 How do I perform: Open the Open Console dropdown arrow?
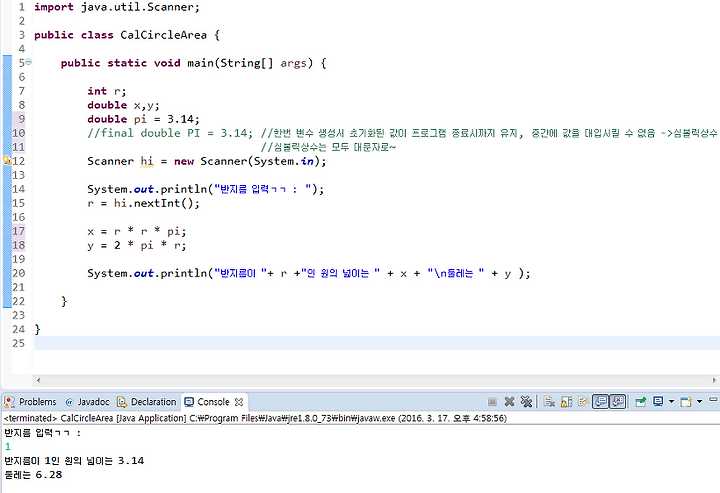699,402
